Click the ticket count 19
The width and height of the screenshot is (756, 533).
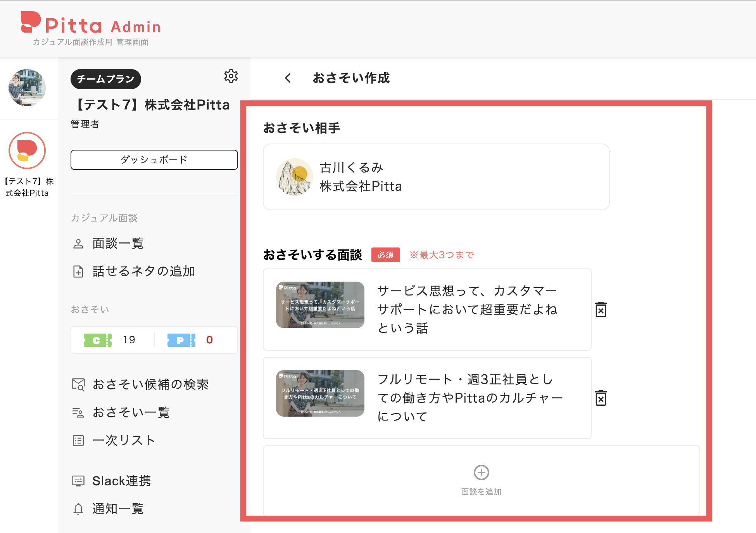(x=129, y=340)
